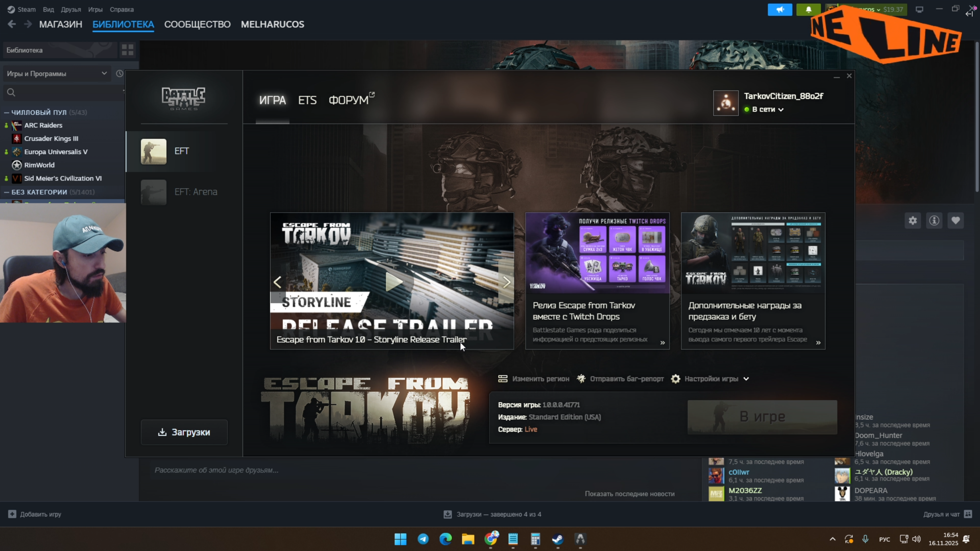Switch to the ETS tab
Screen dimensions: 980x551
pyautogui.click(x=307, y=100)
